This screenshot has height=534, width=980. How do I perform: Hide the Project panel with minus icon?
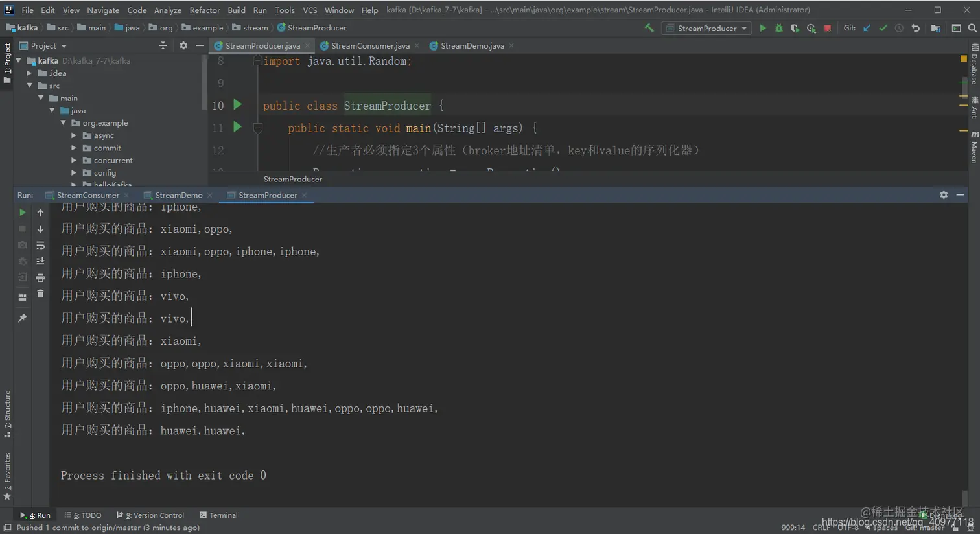tap(199, 45)
